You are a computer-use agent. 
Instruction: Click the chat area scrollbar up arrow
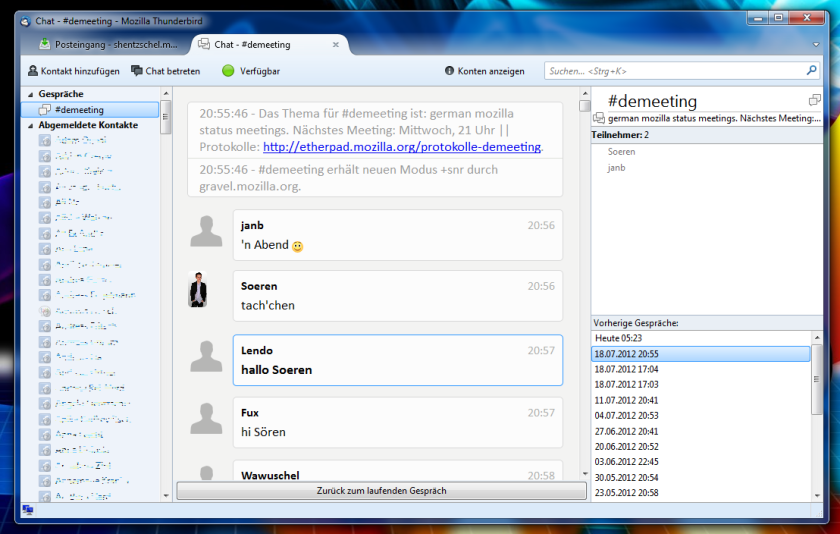click(584, 93)
